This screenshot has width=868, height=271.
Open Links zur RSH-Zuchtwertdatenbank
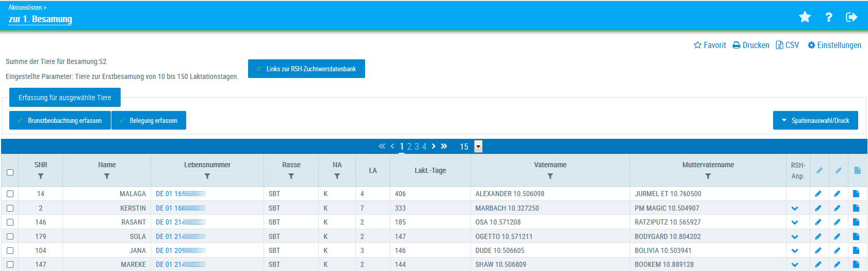click(306, 69)
